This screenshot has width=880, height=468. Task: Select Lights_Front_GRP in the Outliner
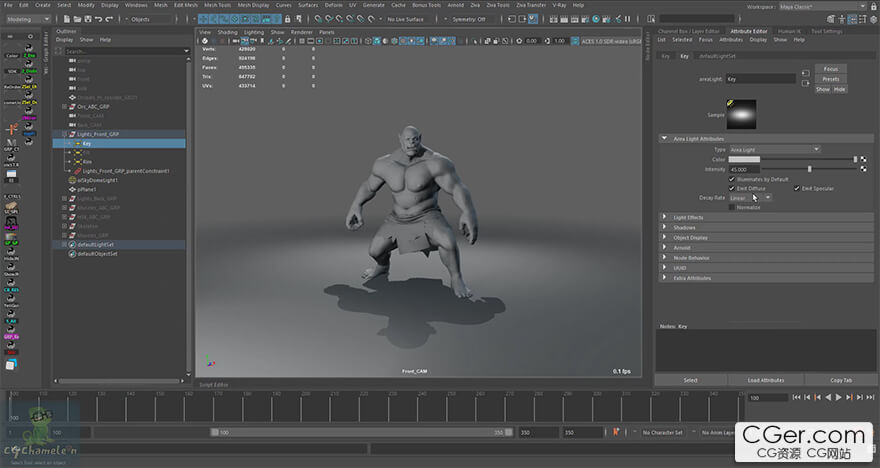coord(98,134)
